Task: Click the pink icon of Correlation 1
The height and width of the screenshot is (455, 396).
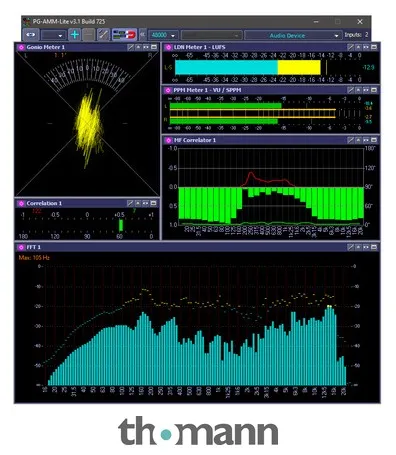Action: point(21,203)
